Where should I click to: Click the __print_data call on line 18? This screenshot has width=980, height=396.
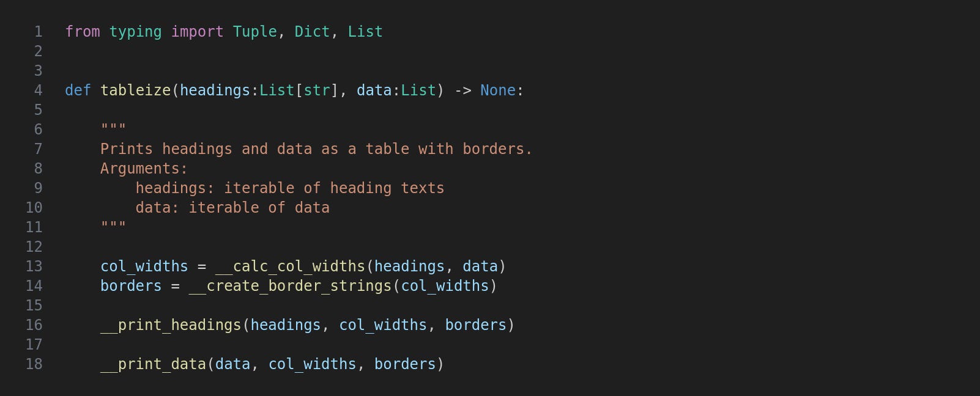point(153,364)
